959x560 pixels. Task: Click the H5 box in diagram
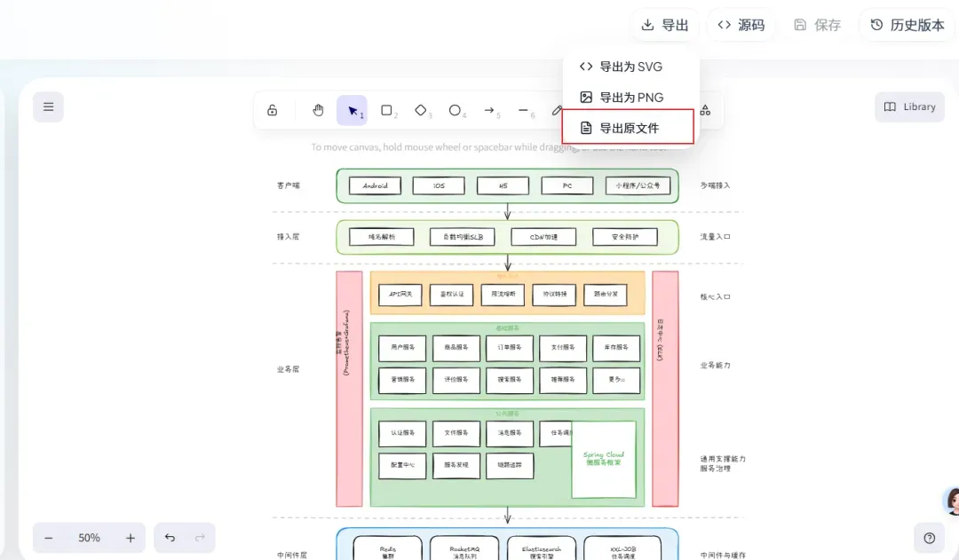click(503, 185)
